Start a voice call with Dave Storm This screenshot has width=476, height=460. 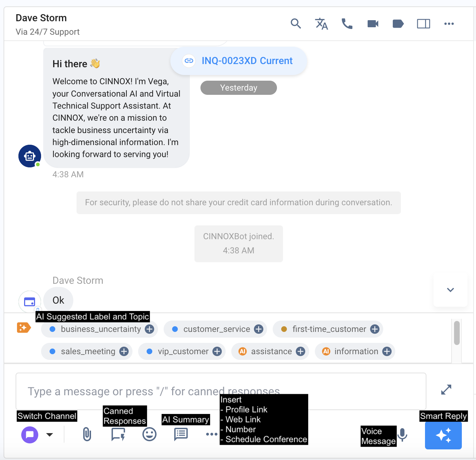[347, 24]
